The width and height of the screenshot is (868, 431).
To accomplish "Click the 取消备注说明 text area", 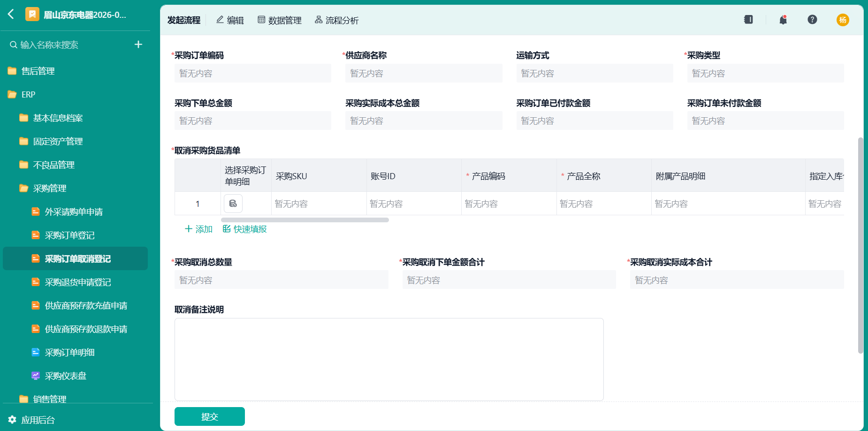I will tap(389, 359).
